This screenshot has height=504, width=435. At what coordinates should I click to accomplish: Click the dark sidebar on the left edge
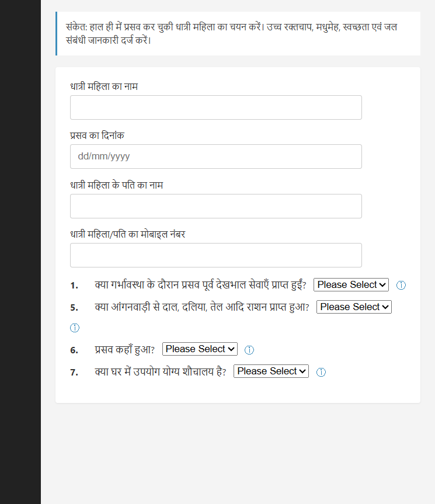point(20,251)
